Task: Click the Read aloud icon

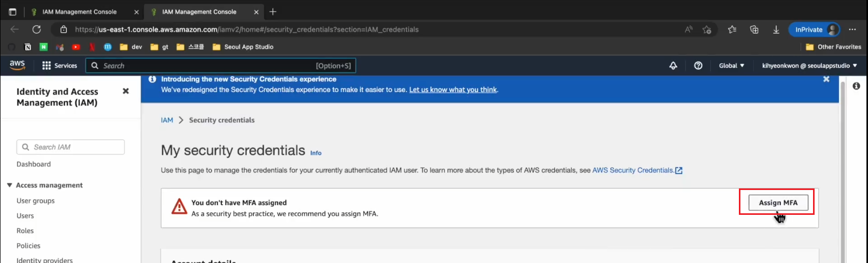Action: pyautogui.click(x=688, y=30)
